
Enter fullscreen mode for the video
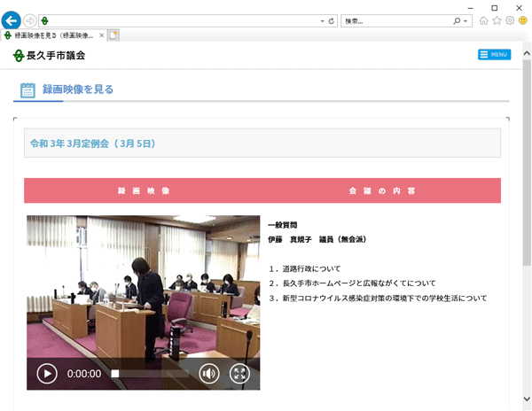pyautogui.click(x=239, y=373)
